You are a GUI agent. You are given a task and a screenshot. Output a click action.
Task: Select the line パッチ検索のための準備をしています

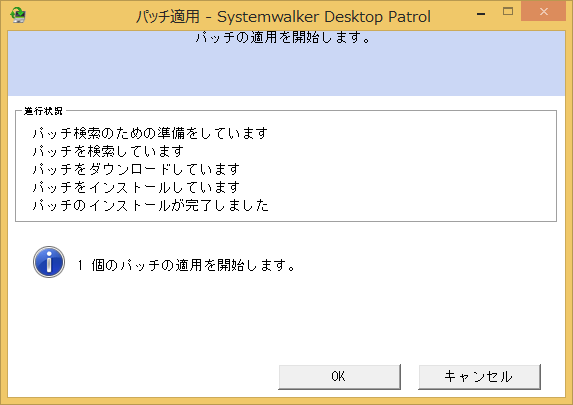[150, 133]
